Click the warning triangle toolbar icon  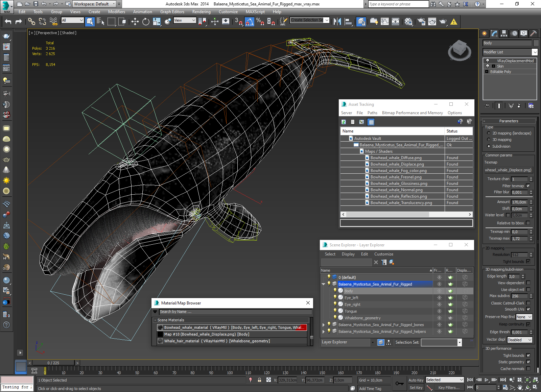(x=454, y=22)
